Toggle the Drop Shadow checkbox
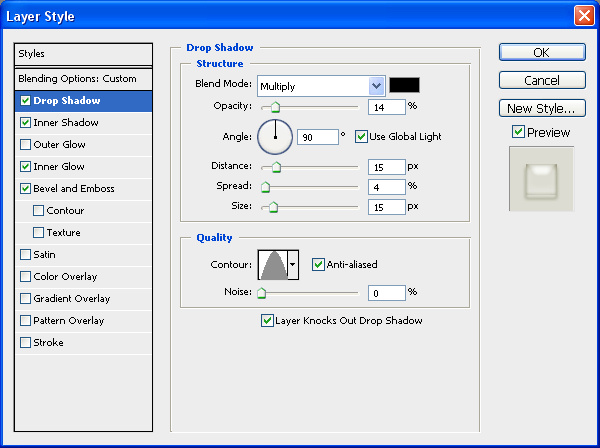This screenshot has width=600, height=448. (x=25, y=101)
